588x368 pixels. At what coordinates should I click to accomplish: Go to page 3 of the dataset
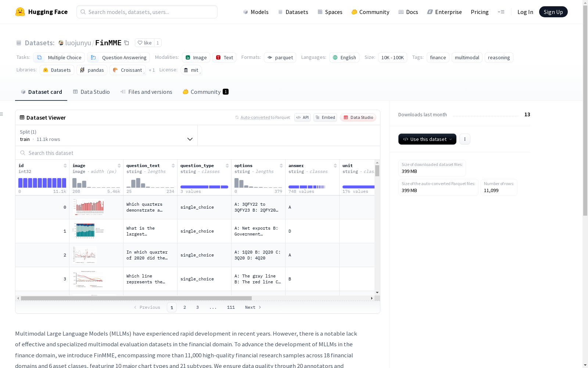(x=197, y=307)
